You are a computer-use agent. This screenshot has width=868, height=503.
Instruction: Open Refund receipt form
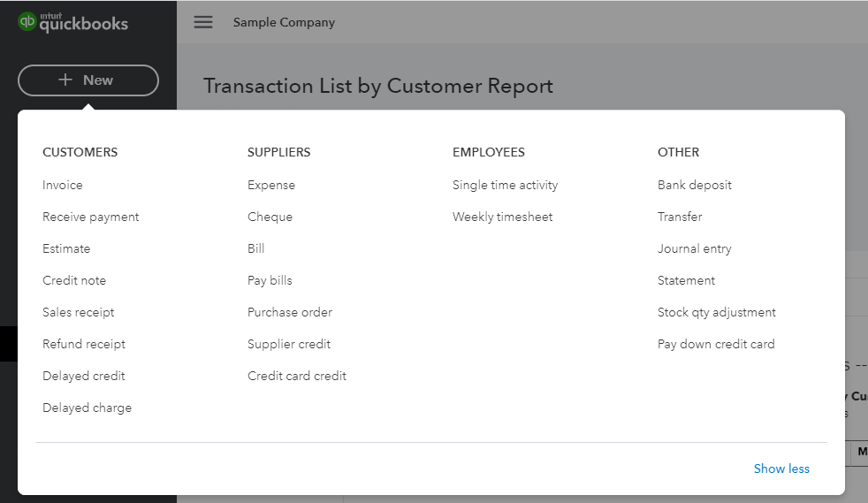84,344
